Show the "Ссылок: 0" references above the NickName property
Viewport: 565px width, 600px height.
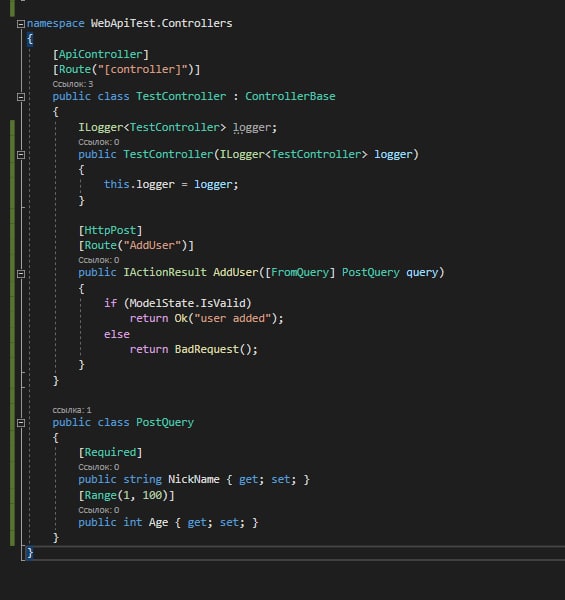[99, 467]
